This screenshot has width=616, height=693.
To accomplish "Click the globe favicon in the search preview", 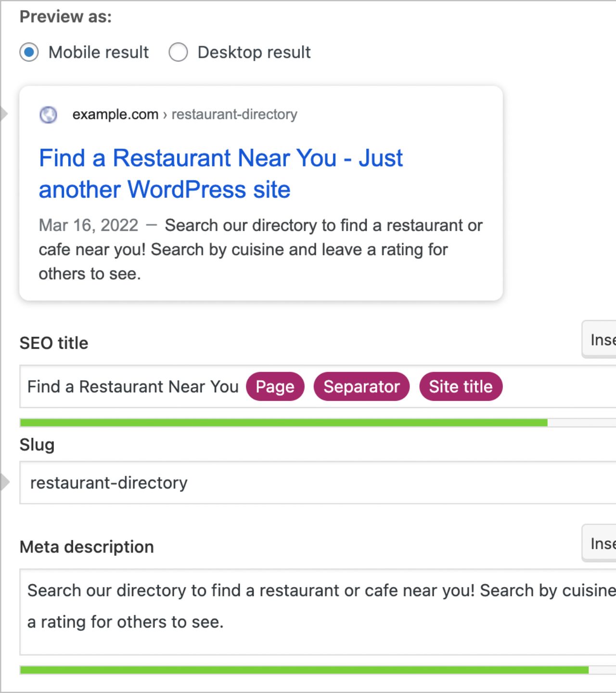I will [48, 115].
